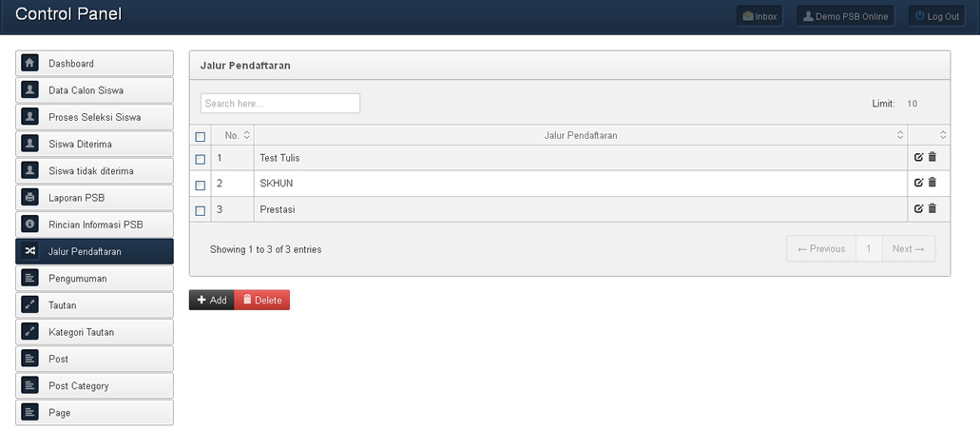Click the Post Category list icon
The width and height of the screenshot is (980, 430).
29,385
